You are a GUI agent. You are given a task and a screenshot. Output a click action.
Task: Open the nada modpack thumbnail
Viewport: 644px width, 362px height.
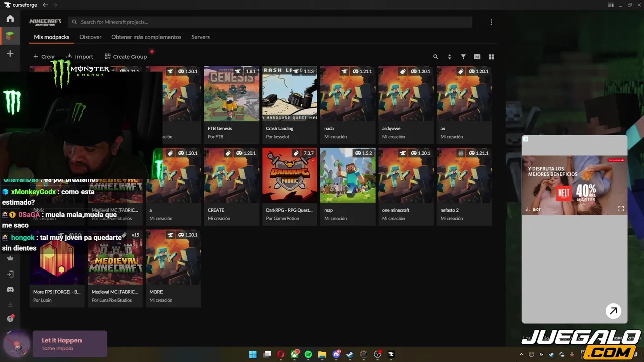tap(348, 94)
